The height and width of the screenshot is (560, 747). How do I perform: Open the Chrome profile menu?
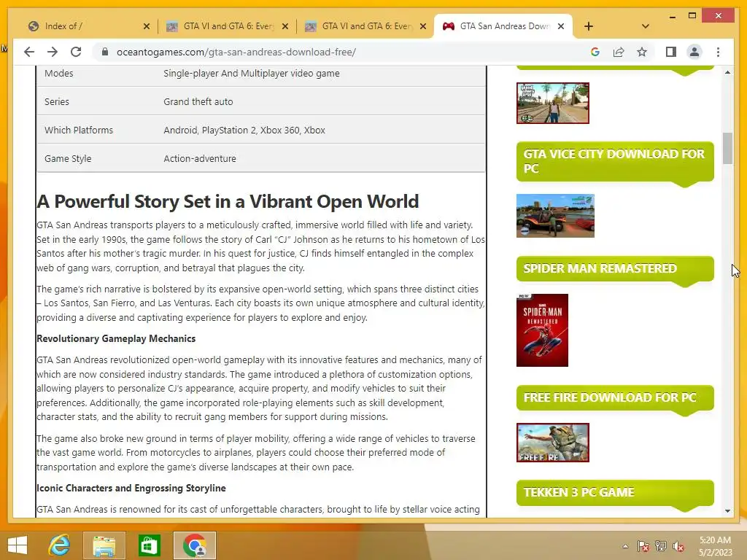(x=694, y=52)
